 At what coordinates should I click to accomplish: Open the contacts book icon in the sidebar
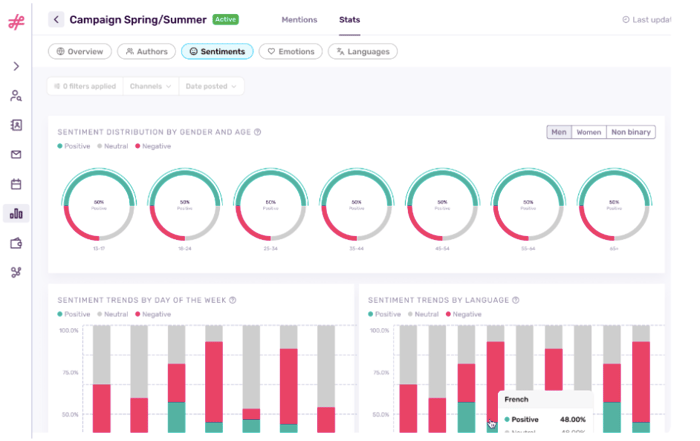pyautogui.click(x=16, y=126)
